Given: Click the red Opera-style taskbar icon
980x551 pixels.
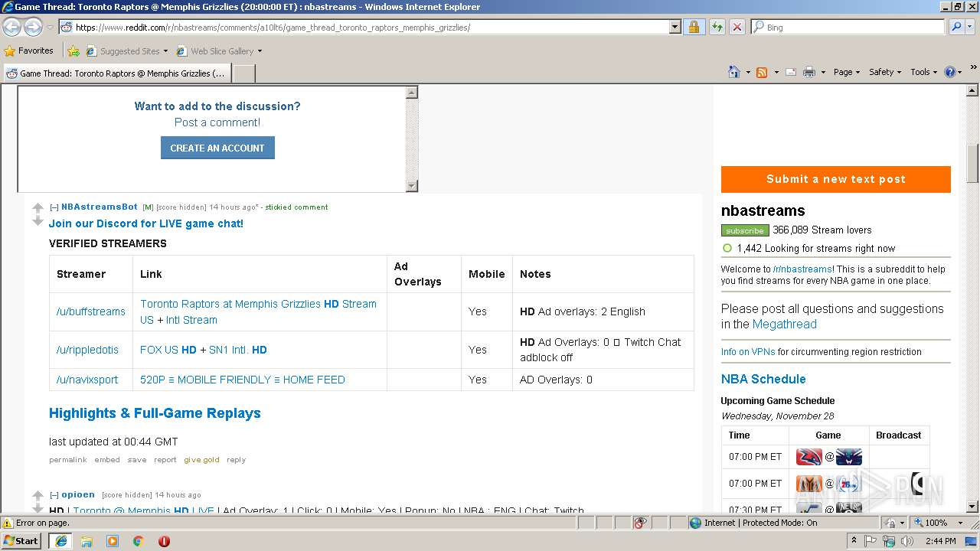Looking at the screenshot, I should pos(164,541).
